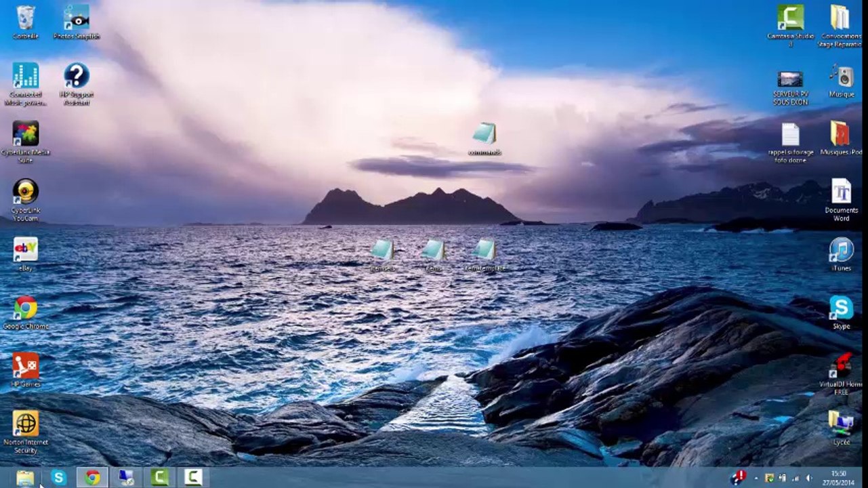868x488 pixels.
Task: Open the Camtasia Studio 8 desktop shortcut
Action: [x=790, y=26]
